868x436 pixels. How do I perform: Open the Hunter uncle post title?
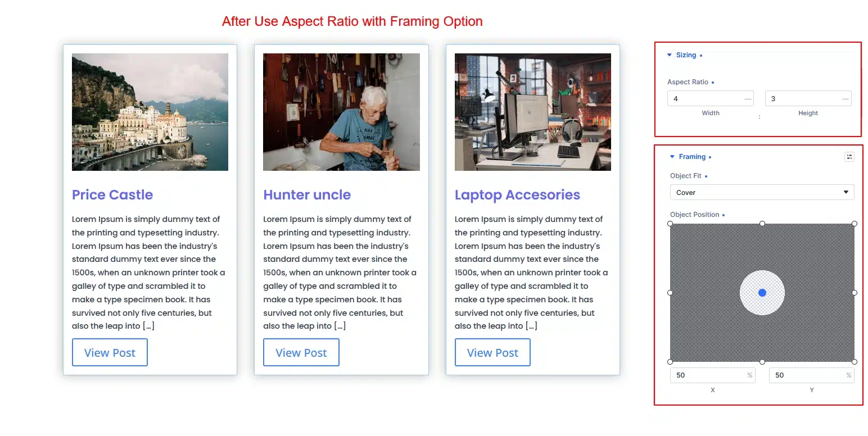click(307, 195)
